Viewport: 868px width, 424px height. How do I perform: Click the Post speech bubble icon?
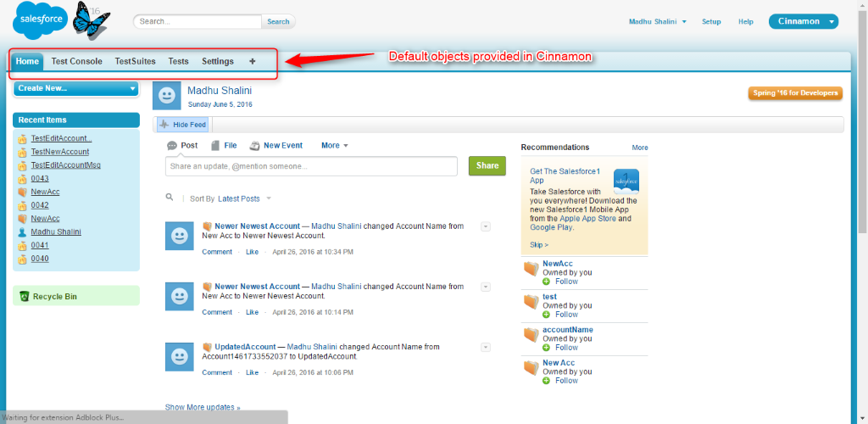click(171, 146)
